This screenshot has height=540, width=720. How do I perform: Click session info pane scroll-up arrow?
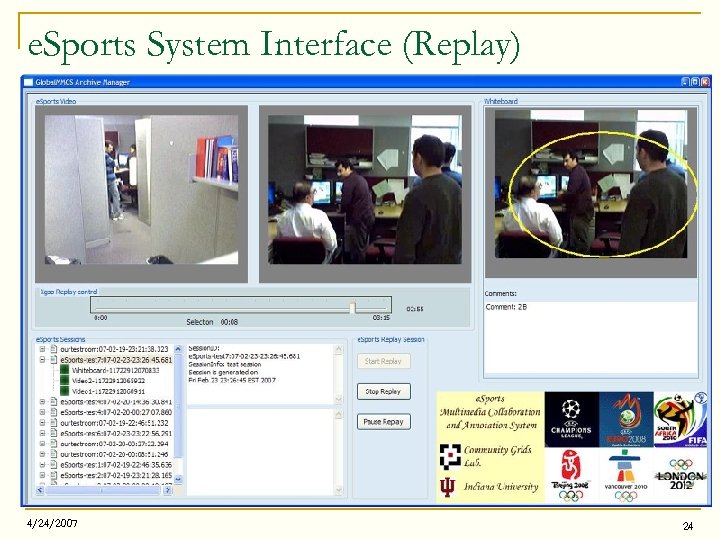coord(339,349)
